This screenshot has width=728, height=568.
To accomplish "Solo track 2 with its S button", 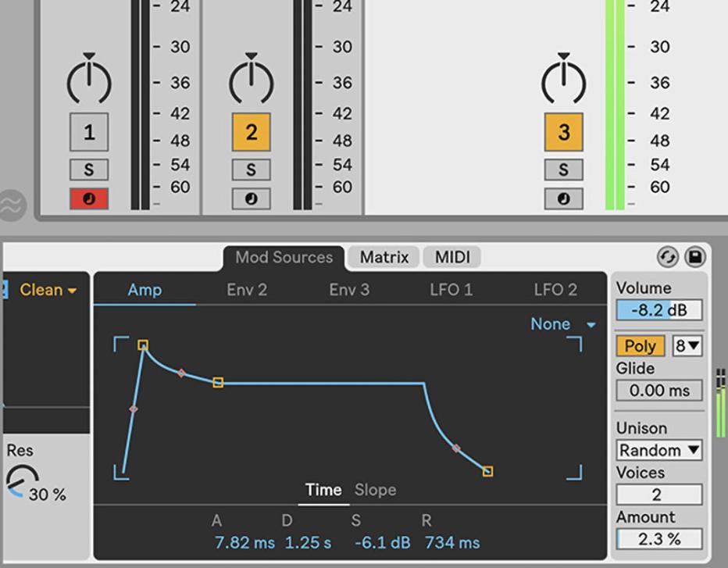I will [250, 169].
